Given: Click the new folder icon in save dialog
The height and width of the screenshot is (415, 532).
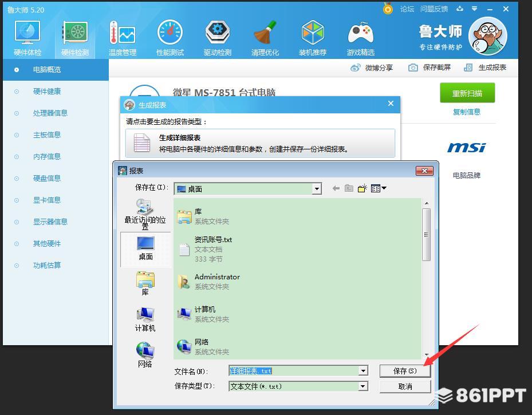Looking at the screenshot, I should point(362,188).
